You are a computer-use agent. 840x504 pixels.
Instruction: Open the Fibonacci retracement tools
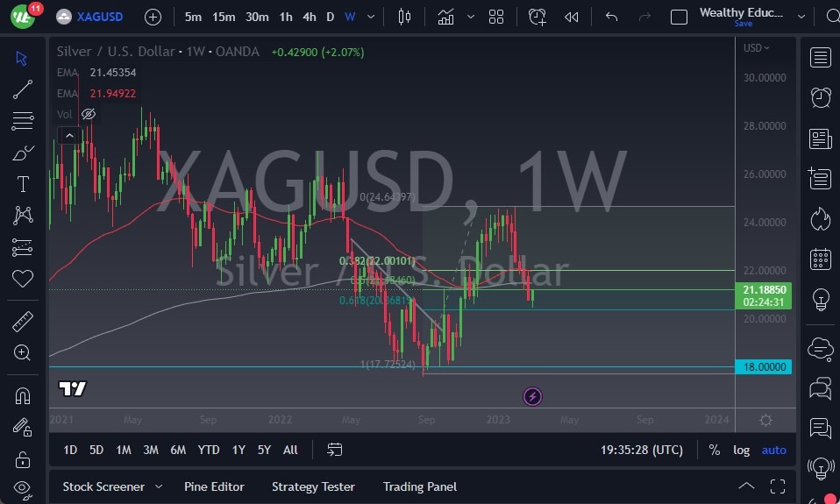[x=23, y=121]
